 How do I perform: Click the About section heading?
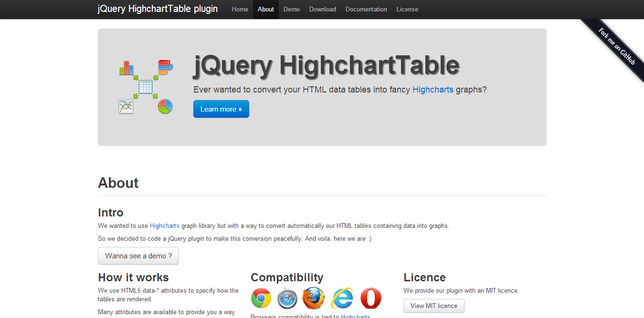[x=118, y=183]
